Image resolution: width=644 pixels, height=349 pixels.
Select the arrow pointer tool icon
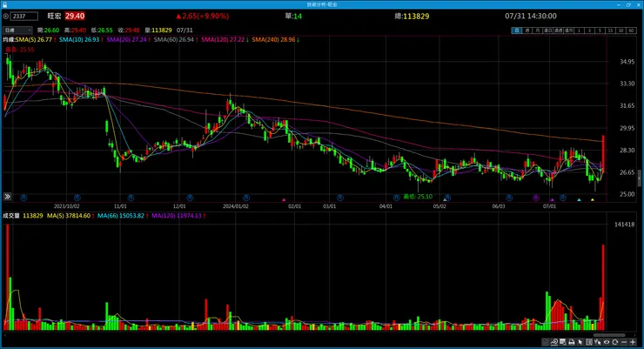point(580,342)
